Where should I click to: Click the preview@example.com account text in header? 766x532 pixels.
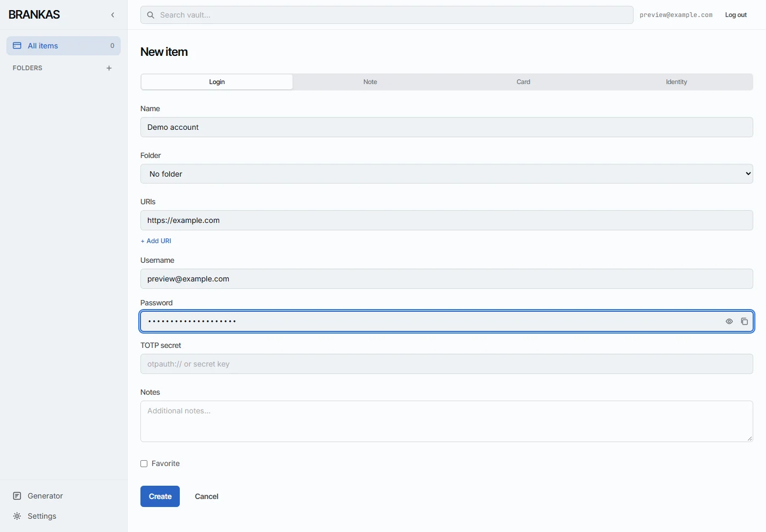676,15
